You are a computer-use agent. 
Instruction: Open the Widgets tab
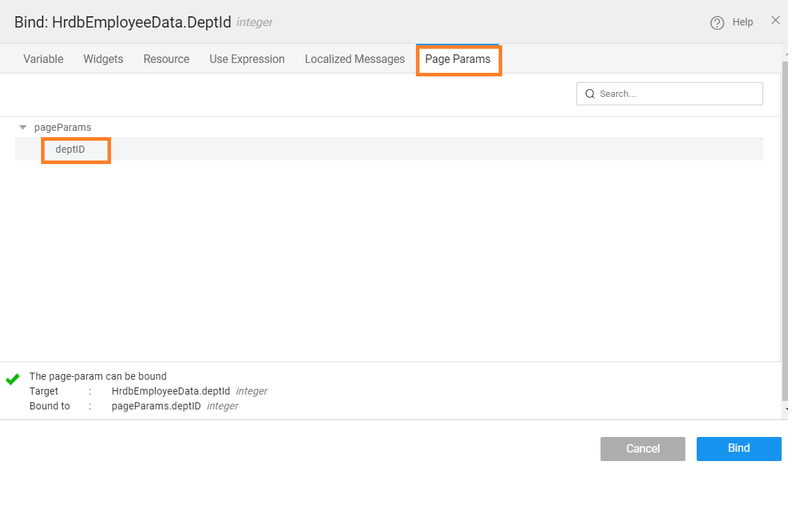103,59
